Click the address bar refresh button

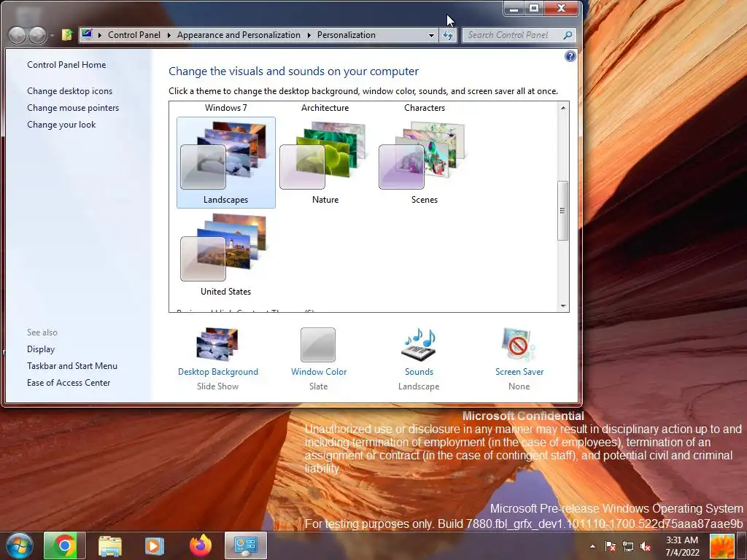448,35
